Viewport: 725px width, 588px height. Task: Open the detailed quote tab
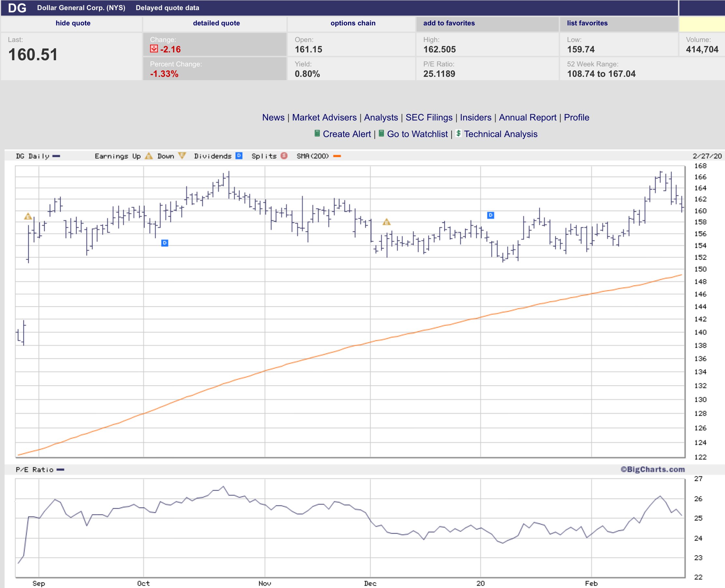(216, 23)
